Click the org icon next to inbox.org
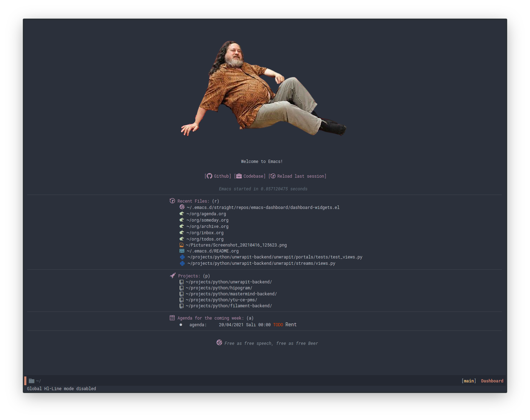 (x=182, y=232)
